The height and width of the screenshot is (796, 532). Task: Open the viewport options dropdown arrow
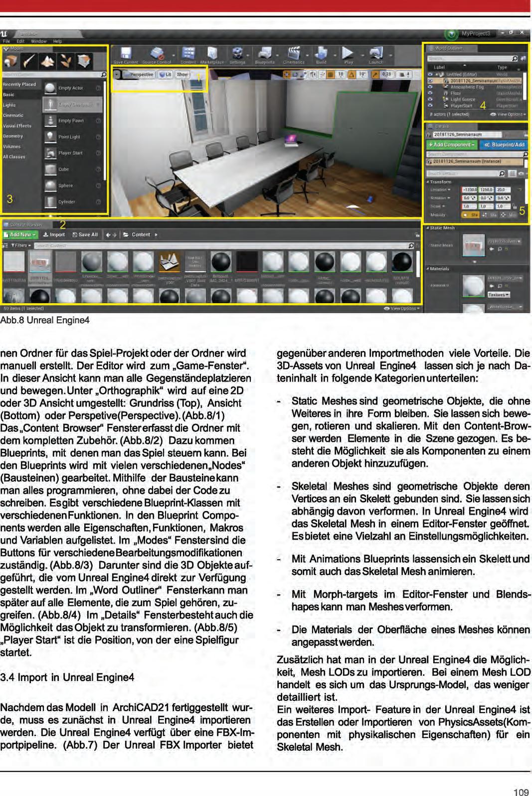point(117,74)
